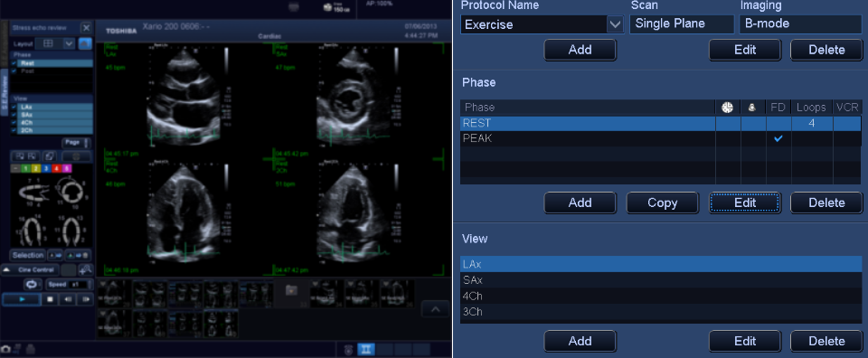This screenshot has width=868, height=358.
Task: Step back one frame
Action: click(x=68, y=299)
